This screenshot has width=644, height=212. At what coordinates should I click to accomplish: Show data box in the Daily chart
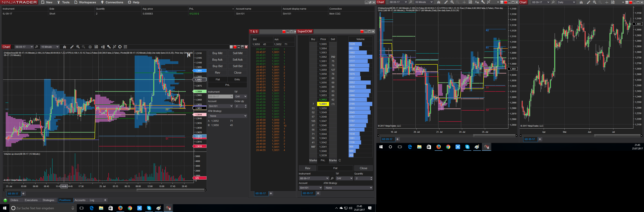613,2
